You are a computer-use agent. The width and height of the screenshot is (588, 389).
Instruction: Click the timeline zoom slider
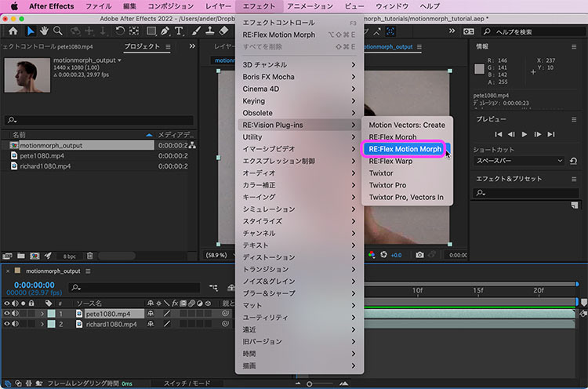321,384
